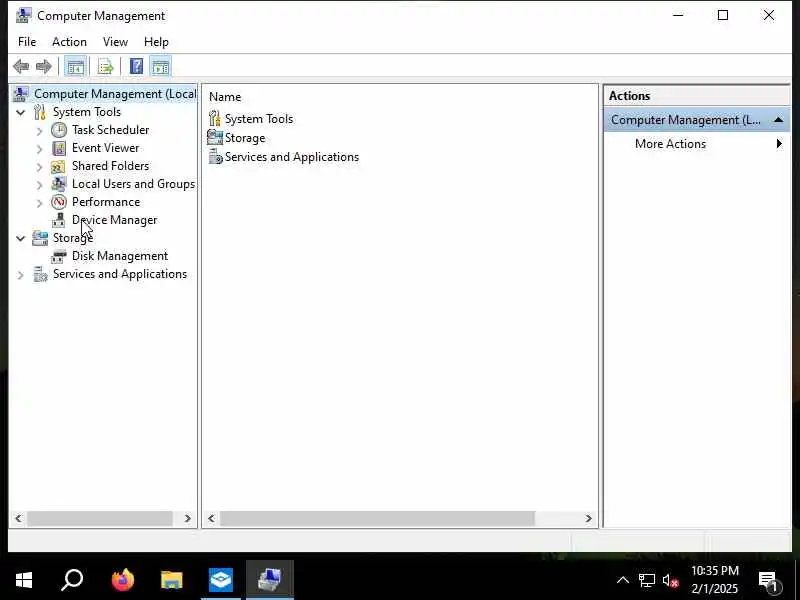Open the Help toolbar icon

coord(136,66)
